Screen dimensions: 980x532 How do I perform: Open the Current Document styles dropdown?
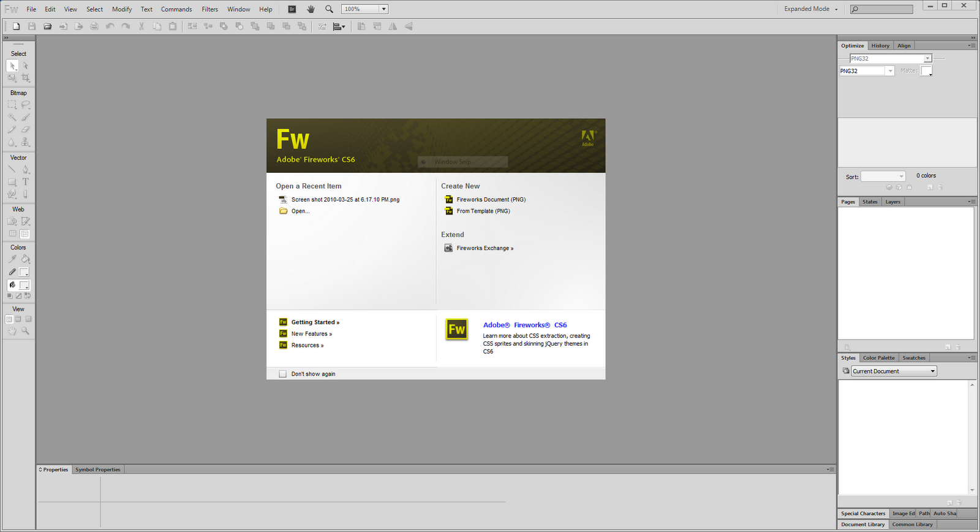(894, 371)
